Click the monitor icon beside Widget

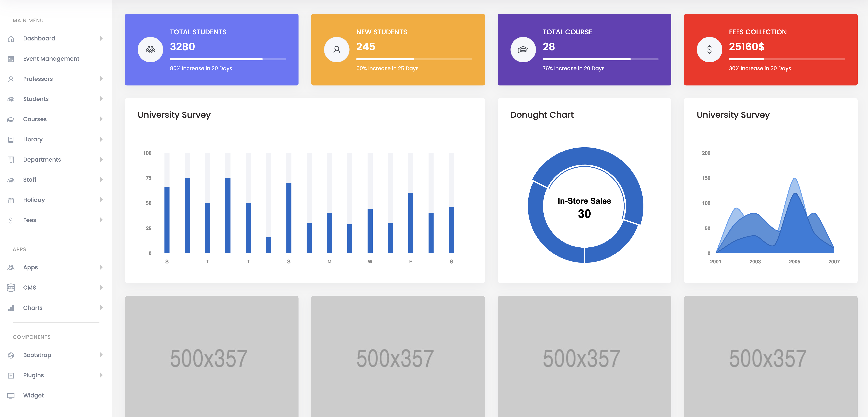[x=11, y=396]
